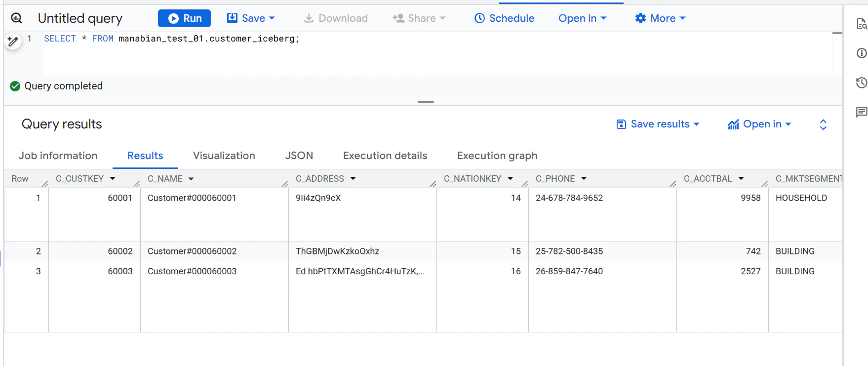Viewport: 868px width, 366px height.
Task: Open the C_ACCTBAL column menu arrow
Action: [x=741, y=179]
